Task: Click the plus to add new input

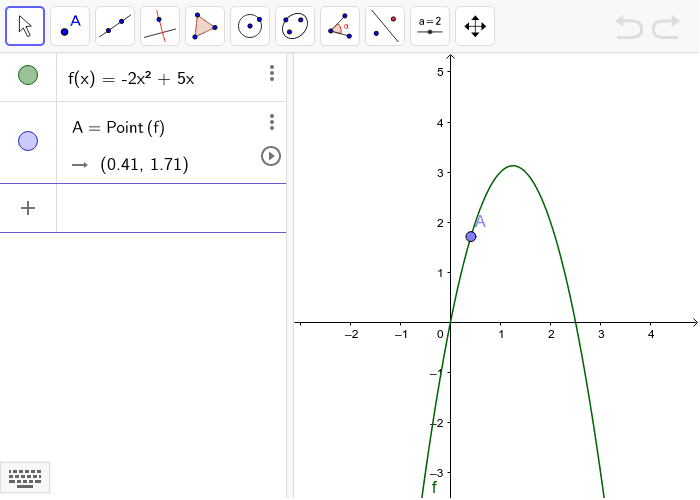Action: (x=28, y=208)
